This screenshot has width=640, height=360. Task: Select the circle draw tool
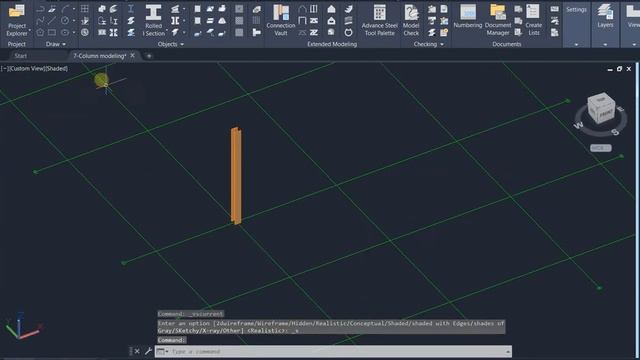[x=64, y=20]
